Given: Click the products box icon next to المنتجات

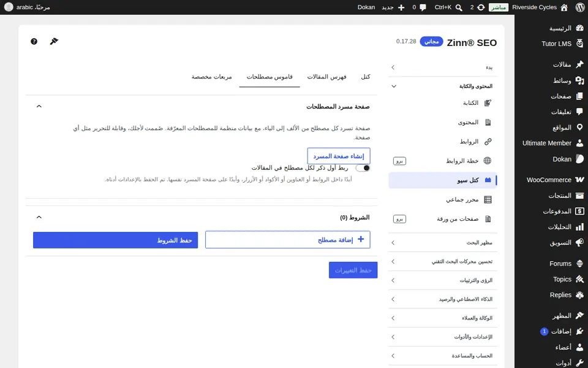Looking at the screenshot, I should click(x=580, y=195).
